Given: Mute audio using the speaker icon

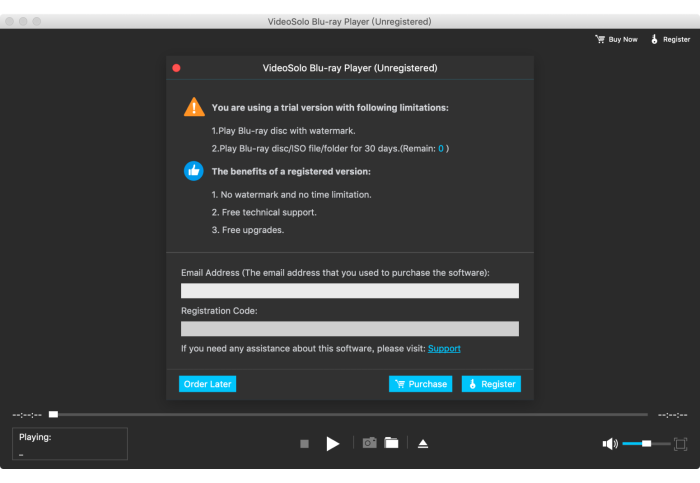Looking at the screenshot, I should tap(610, 444).
